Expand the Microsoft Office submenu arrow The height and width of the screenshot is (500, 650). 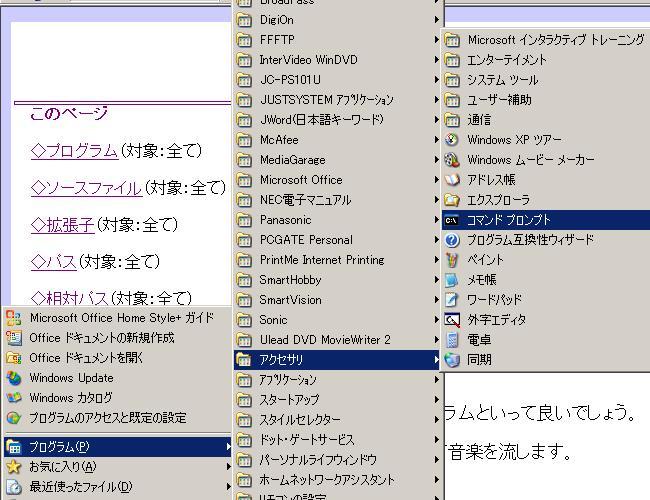[436, 180]
